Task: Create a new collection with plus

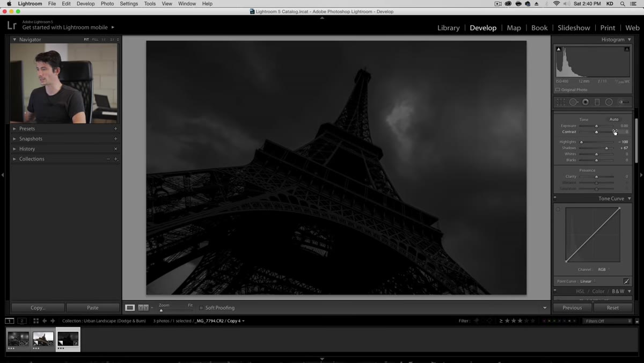Action: (115, 159)
